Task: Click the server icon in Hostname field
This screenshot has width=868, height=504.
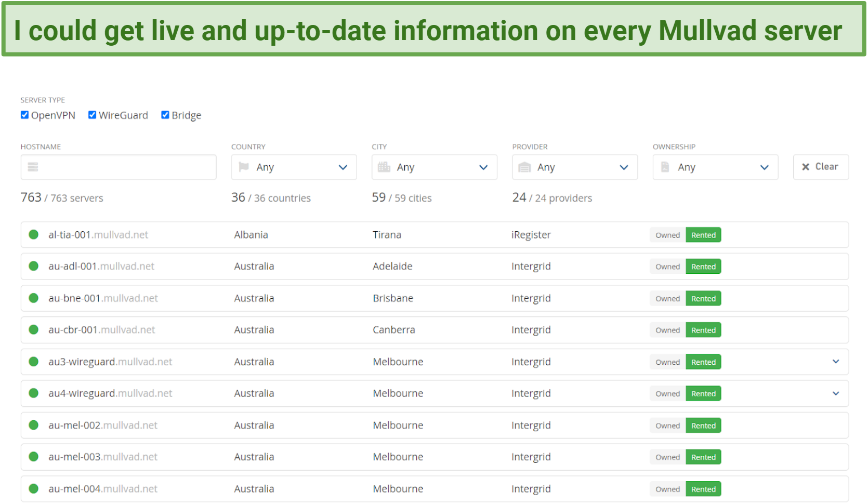Action: click(33, 167)
